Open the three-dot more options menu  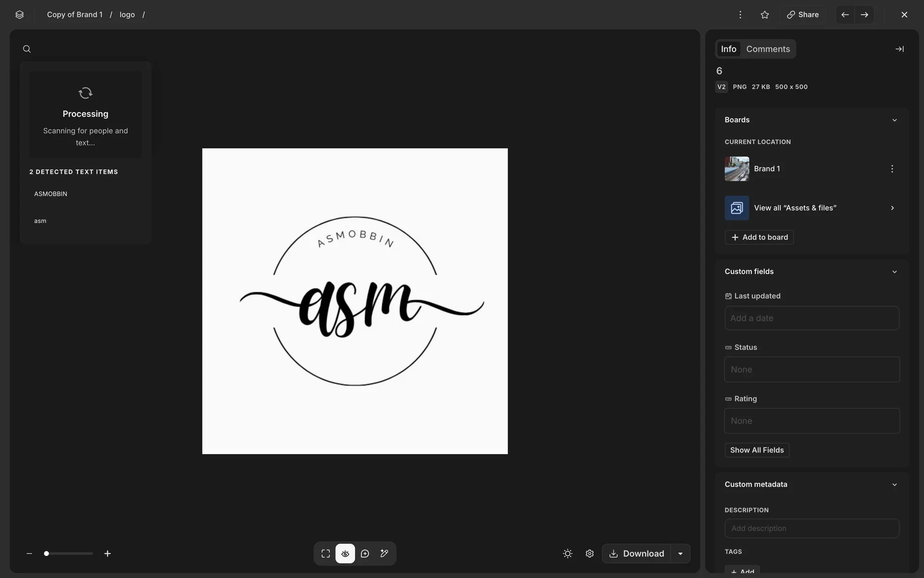(740, 14)
